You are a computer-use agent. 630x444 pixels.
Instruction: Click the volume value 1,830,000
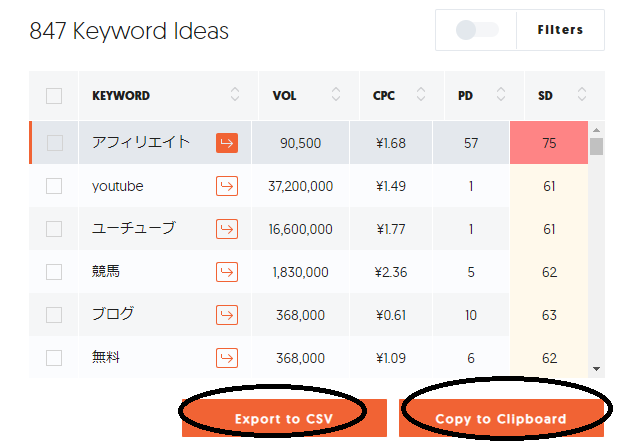[301, 272]
